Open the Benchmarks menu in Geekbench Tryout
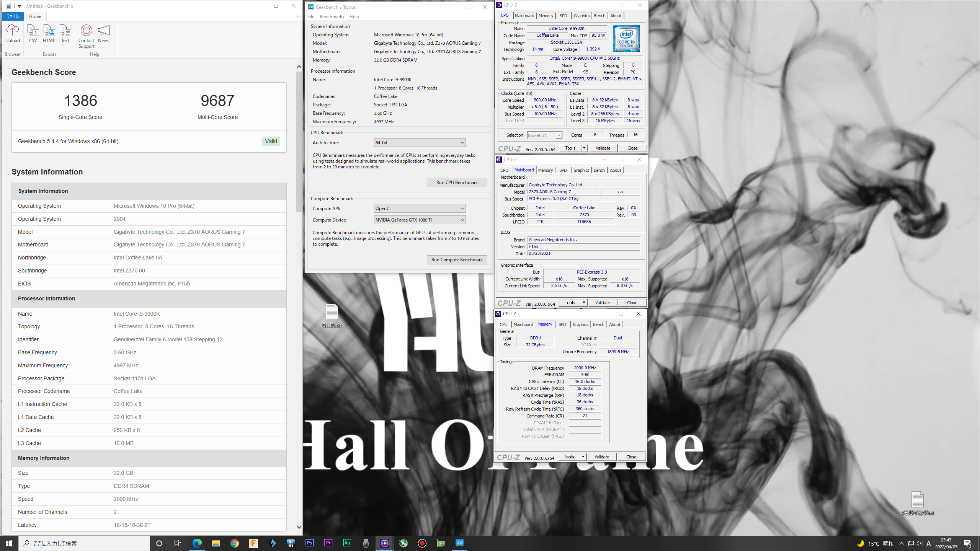 pos(332,17)
